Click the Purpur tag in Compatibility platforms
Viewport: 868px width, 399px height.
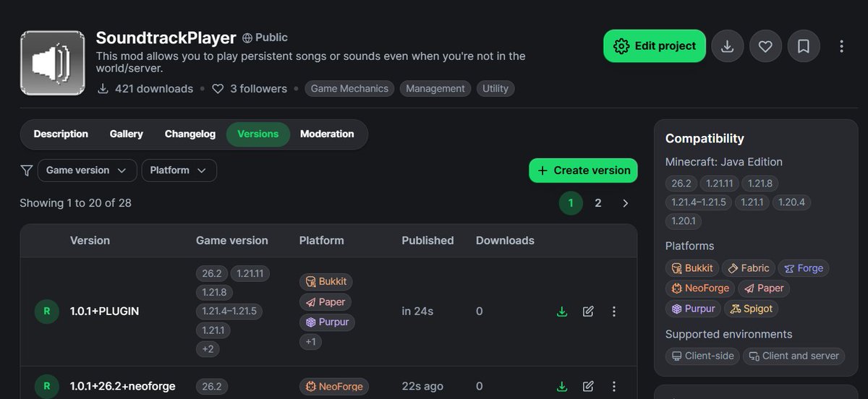point(693,309)
